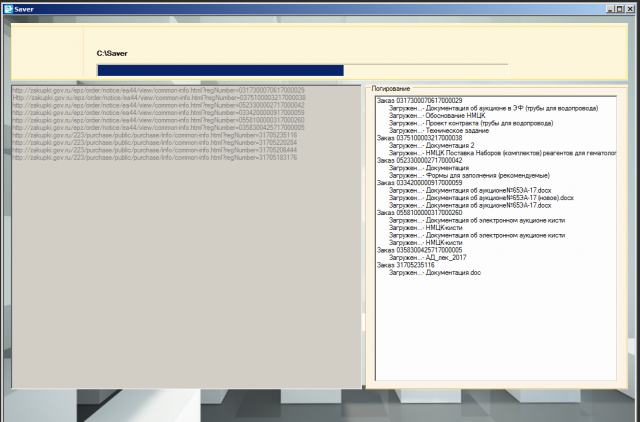Select log entry Заказ 0523300002717000042
This screenshot has width=640, height=422.
tap(420, 160)
